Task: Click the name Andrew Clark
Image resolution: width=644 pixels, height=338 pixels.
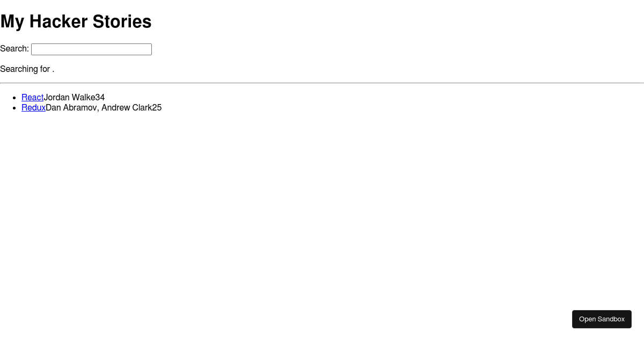Action: click(x=127, y=108)
